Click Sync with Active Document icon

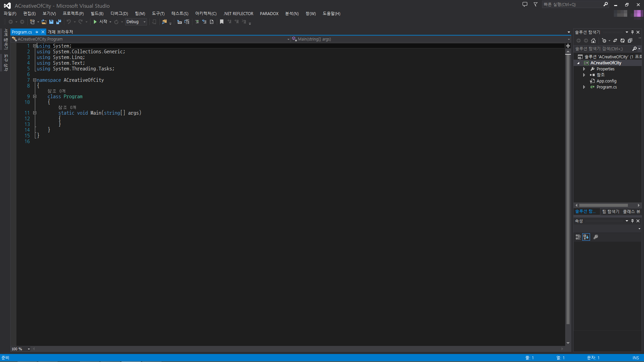(615, 41)
